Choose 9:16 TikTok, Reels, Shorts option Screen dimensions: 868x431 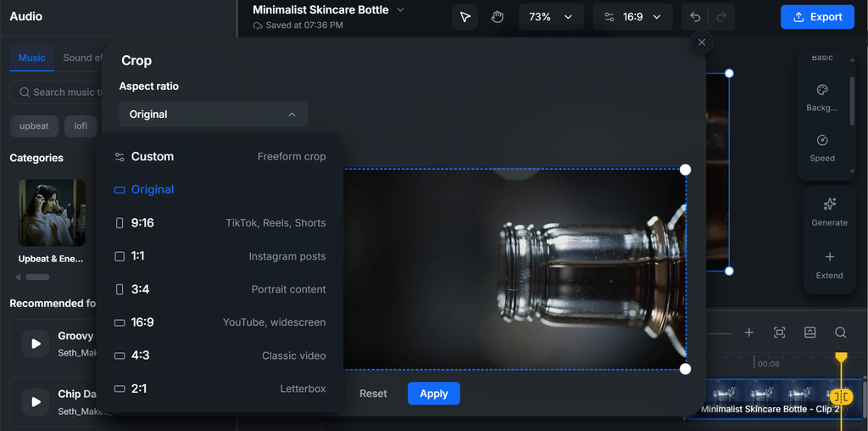point(220,222)
